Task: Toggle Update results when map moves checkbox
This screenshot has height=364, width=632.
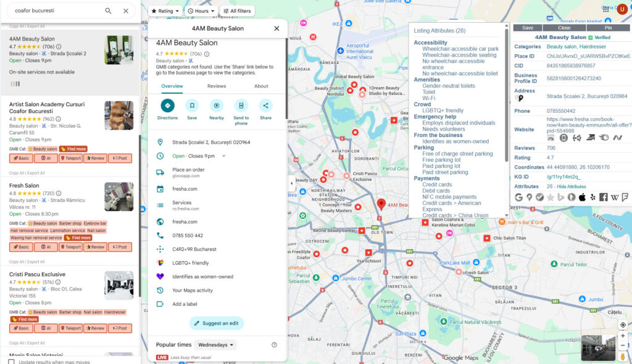Action: 11,362
